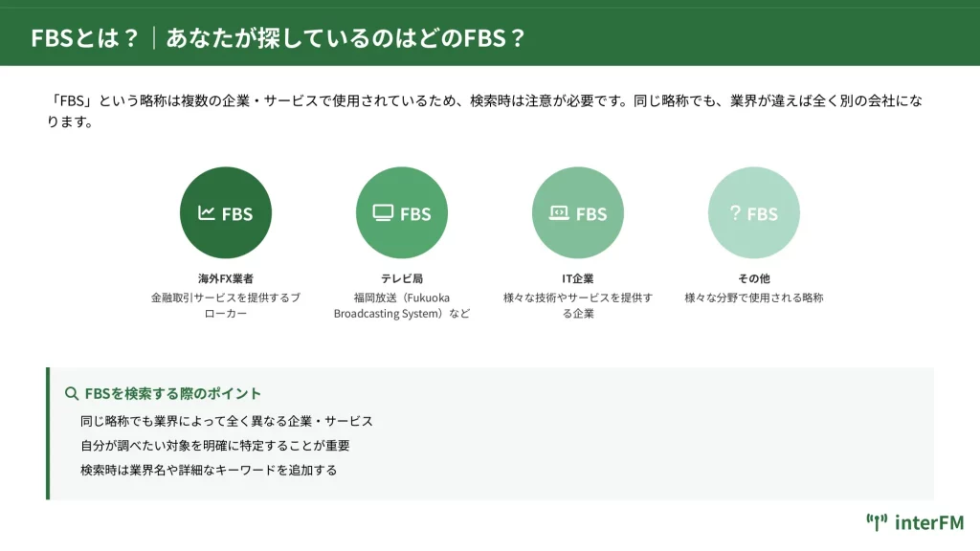
Task: Click the その他 heading
Action: pyautogui.click(x=753, y=278)
